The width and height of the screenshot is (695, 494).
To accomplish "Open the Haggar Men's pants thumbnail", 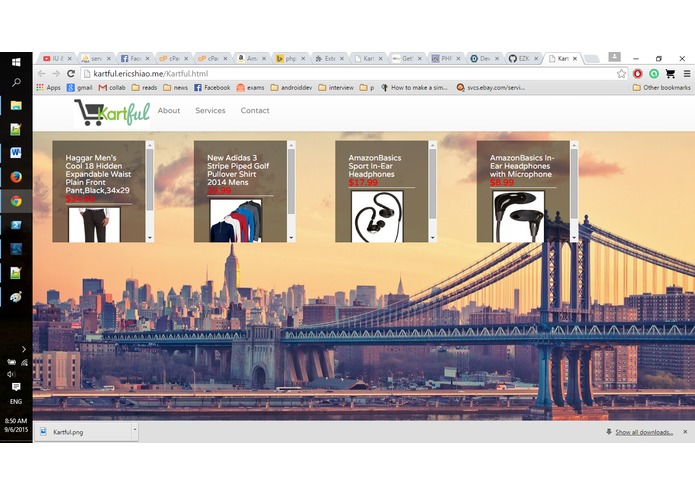I will tap(94, 225).
